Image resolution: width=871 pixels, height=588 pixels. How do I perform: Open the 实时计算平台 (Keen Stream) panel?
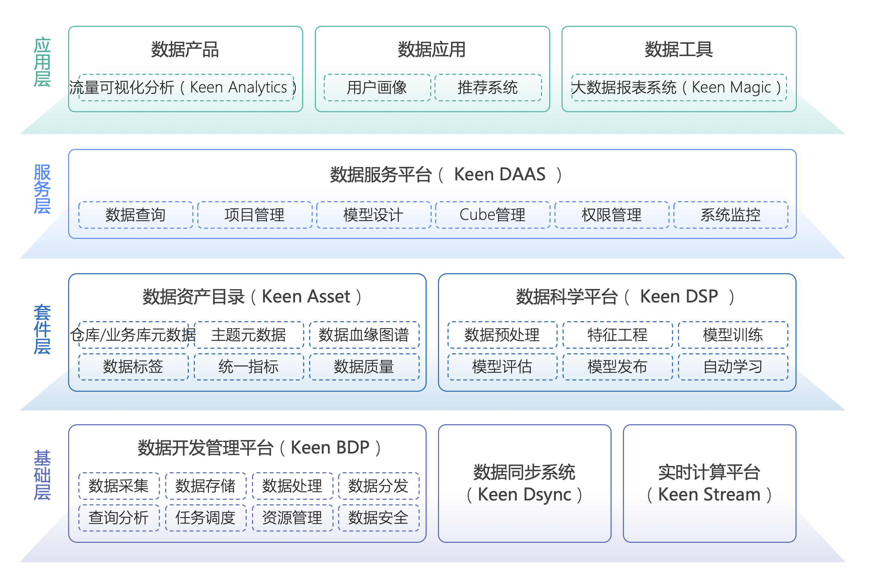[x=709, y=483]
